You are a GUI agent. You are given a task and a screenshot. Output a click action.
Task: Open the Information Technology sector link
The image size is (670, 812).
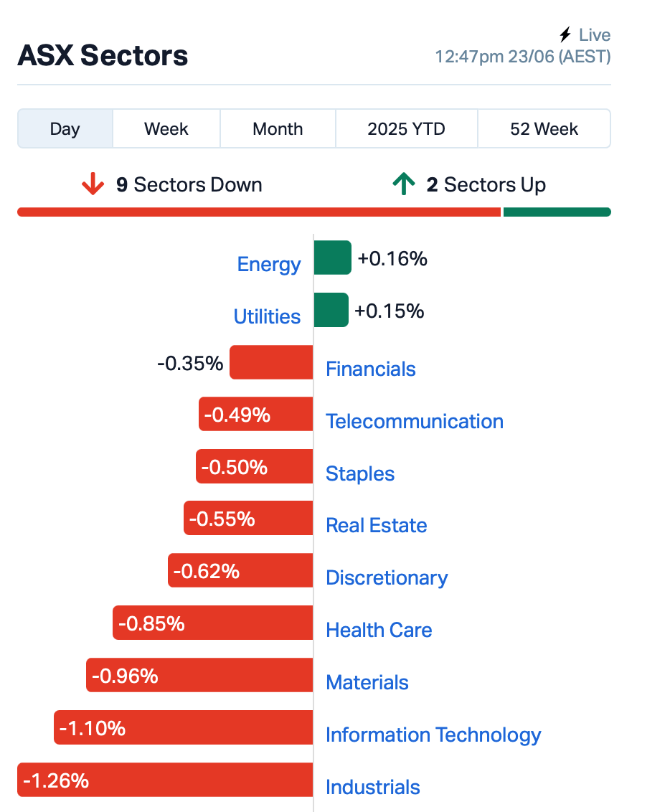(433, 735)
